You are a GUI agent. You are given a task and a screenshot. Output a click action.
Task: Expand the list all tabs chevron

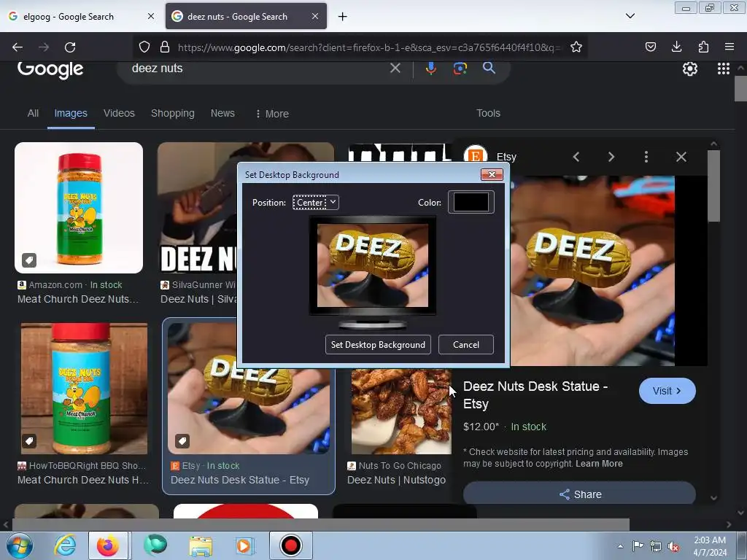click(x=630, y=16)
